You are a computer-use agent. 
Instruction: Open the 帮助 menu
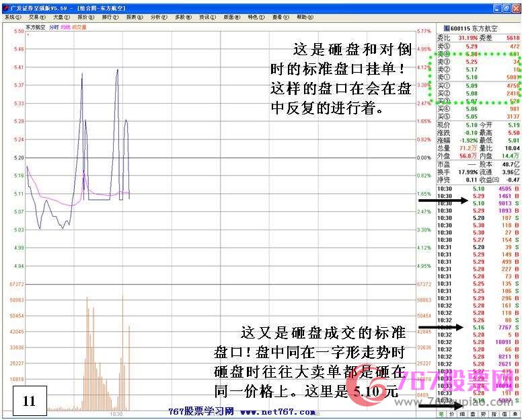pyautogui.click(x=305, y=17)
